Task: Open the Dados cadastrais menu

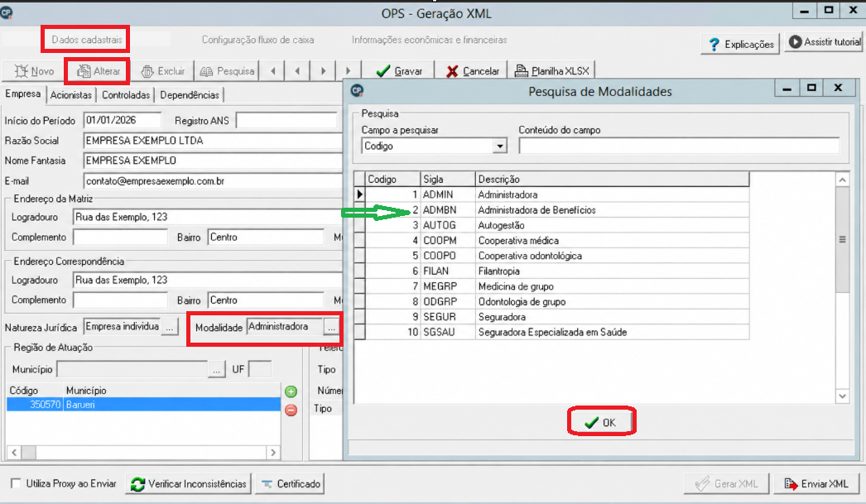Action: [x=87, y=40]
